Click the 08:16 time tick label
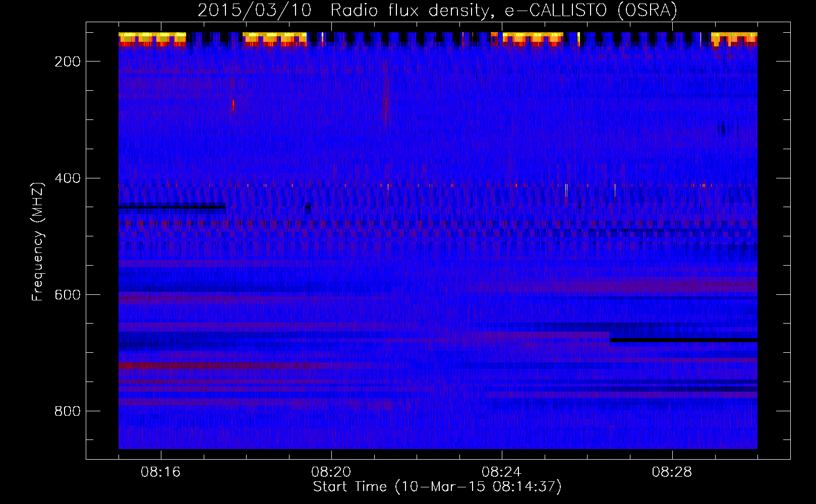The height and width of the screenshot is (504, 816). tap(161, 472)
